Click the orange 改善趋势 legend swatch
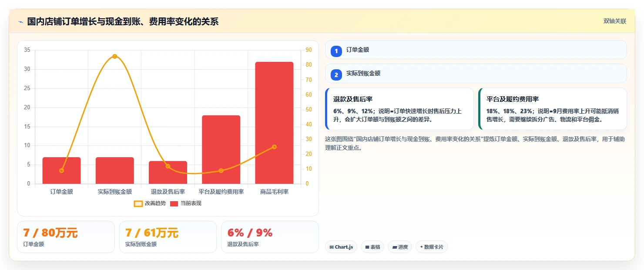 point(138,203)
